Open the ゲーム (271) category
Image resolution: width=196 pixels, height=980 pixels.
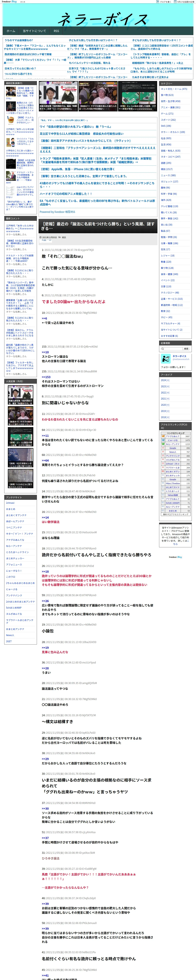pos(167,113)
